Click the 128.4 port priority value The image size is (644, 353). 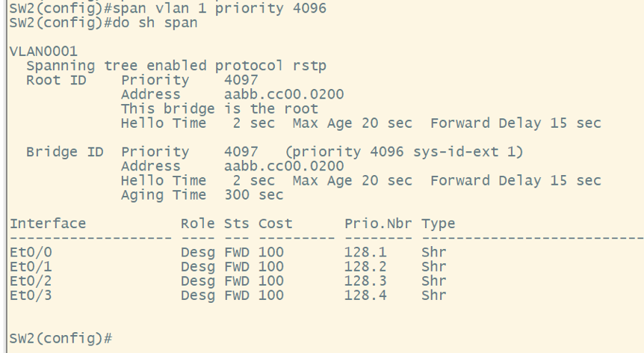pos(362,295)
